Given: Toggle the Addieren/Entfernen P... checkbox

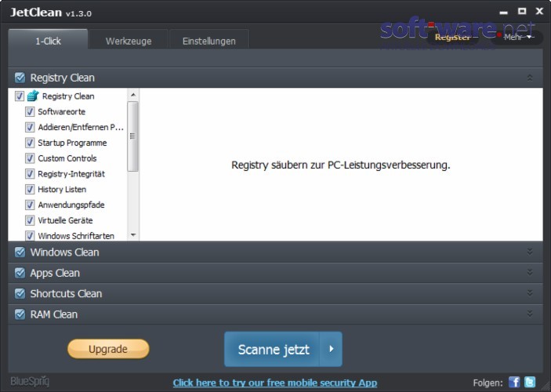Looking at the screenshot, I should pyautogui.click(x=30, y=127).
